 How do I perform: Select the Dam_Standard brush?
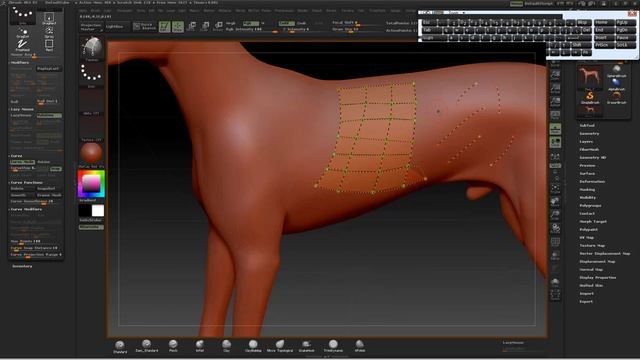point(147,346)
